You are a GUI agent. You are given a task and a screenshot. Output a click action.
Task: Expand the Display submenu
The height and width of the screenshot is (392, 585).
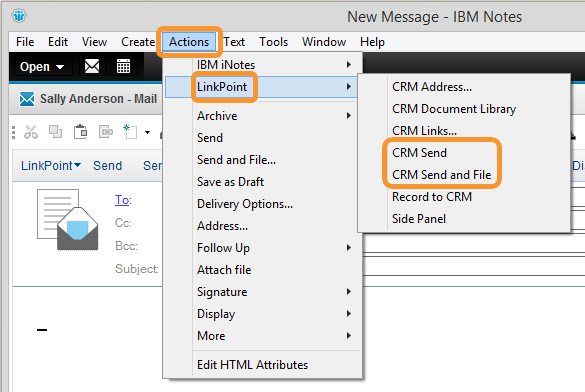262,314
